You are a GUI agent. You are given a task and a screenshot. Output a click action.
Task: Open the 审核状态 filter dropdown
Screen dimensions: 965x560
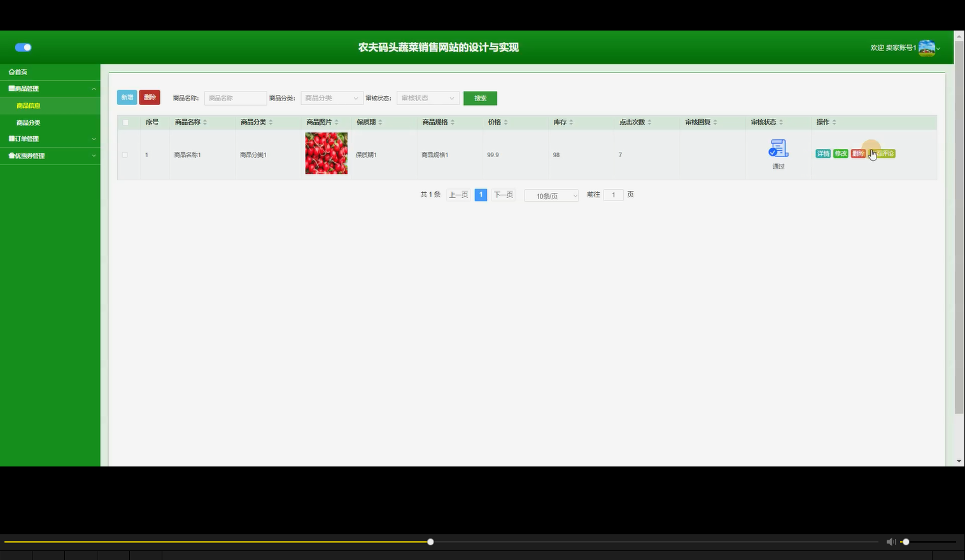pyautogui.click(x=428, y=98)
